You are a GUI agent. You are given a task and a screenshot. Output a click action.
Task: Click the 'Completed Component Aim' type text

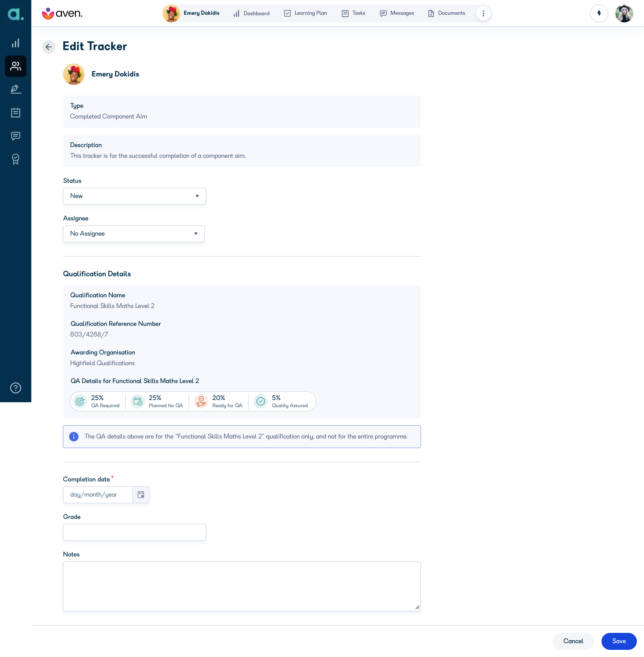tap(109, 116)
